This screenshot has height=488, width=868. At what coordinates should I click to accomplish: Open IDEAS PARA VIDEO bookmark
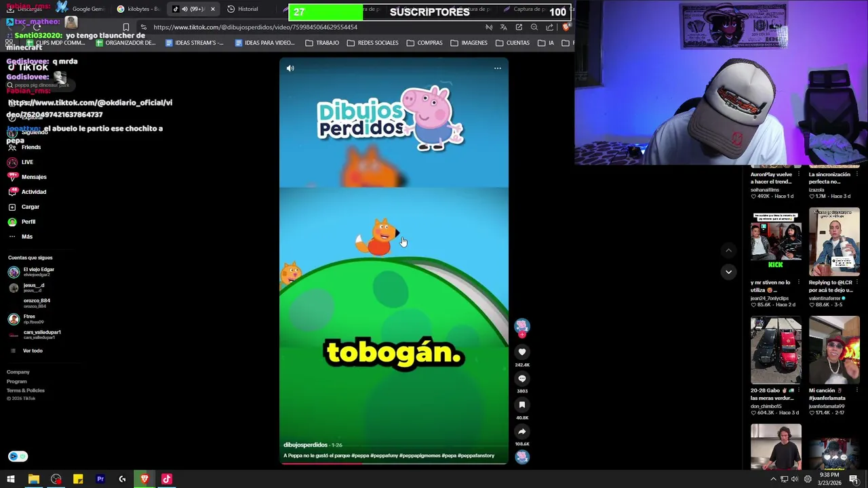click(264, 43)
